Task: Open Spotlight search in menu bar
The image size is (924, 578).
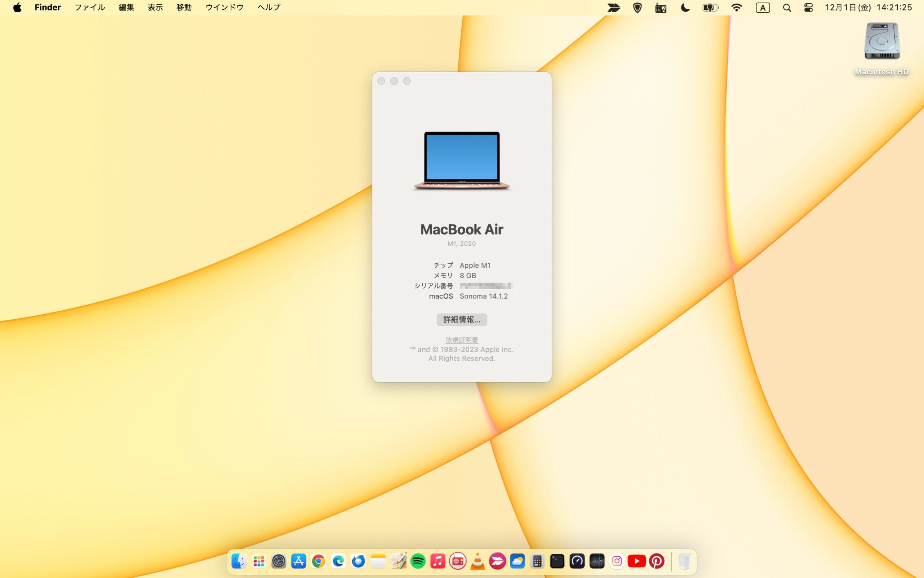Action: pos(786,8)
